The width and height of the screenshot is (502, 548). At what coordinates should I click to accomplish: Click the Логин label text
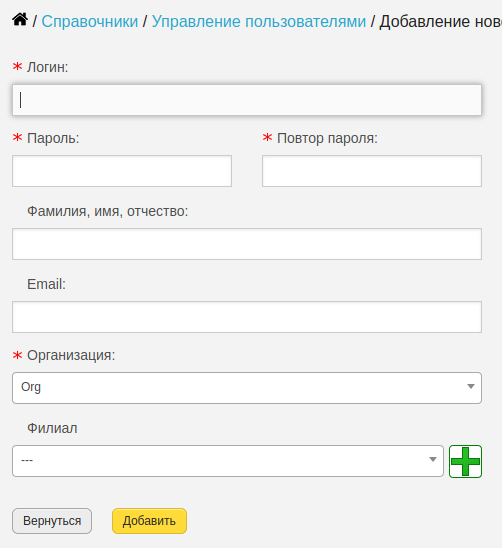click(48, 67)
